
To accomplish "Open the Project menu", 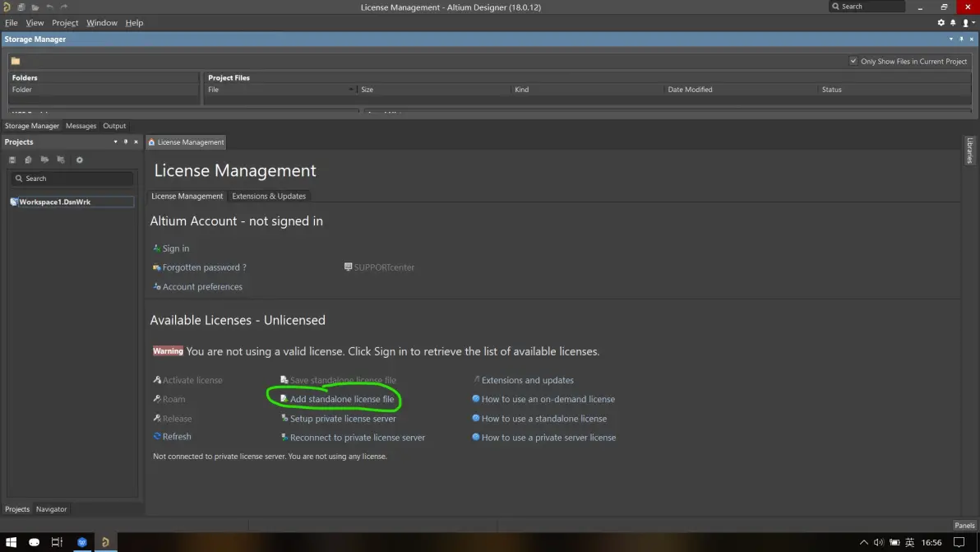I will click(x=65, y=22).
